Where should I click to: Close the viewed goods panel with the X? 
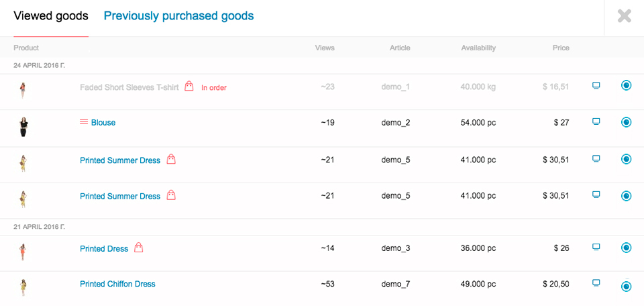point(625,16)
